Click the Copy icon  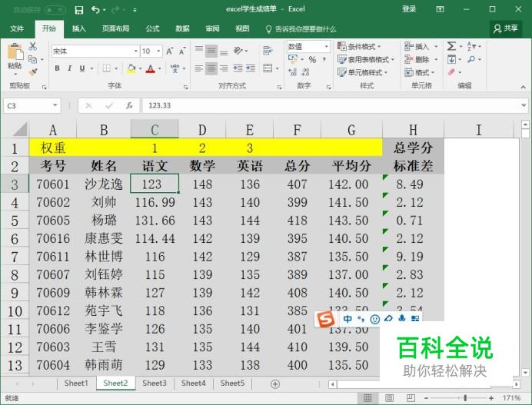[32, 59]
